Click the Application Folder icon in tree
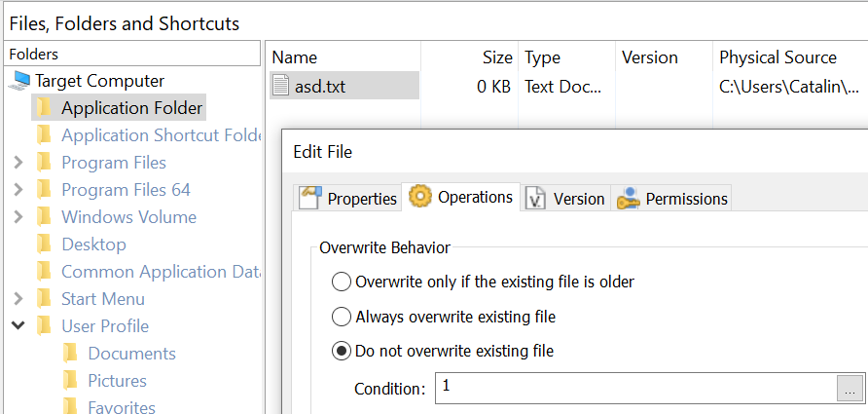This screenshot has width=868, height=414. pyautogui.click(x=44, y=108)
